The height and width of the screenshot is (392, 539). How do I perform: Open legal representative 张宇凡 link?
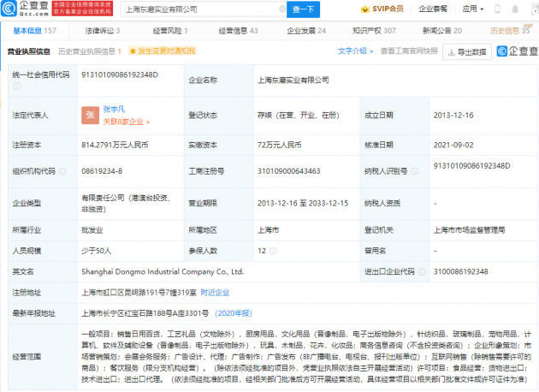pyautogui.click(x=114, y=110)
